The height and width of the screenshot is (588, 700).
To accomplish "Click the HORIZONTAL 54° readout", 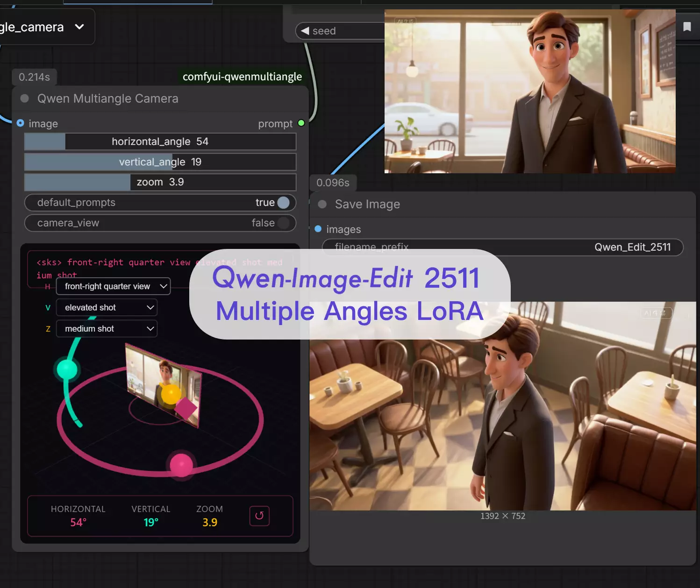I will click(x=78, y=516).
